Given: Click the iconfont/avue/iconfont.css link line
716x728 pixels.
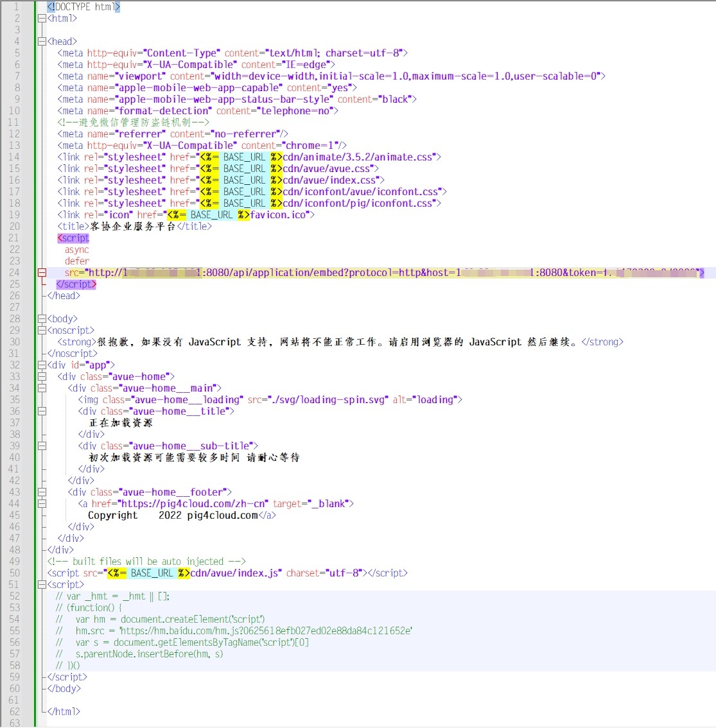Looking at the screenshot, I should point(252,192).
